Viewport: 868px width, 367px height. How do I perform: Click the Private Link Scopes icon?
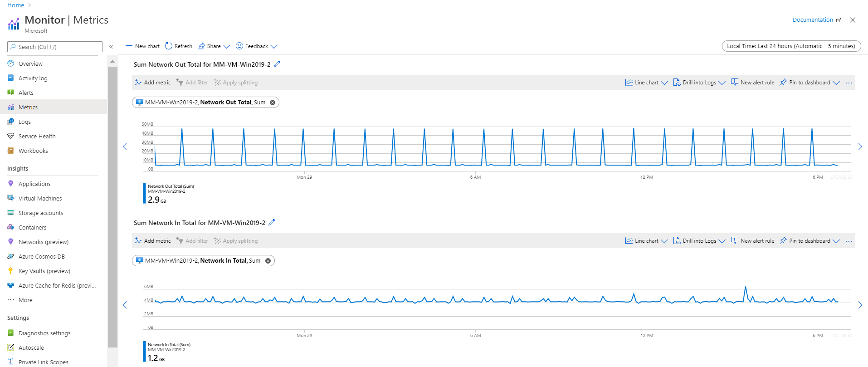(x=10, y=362)
